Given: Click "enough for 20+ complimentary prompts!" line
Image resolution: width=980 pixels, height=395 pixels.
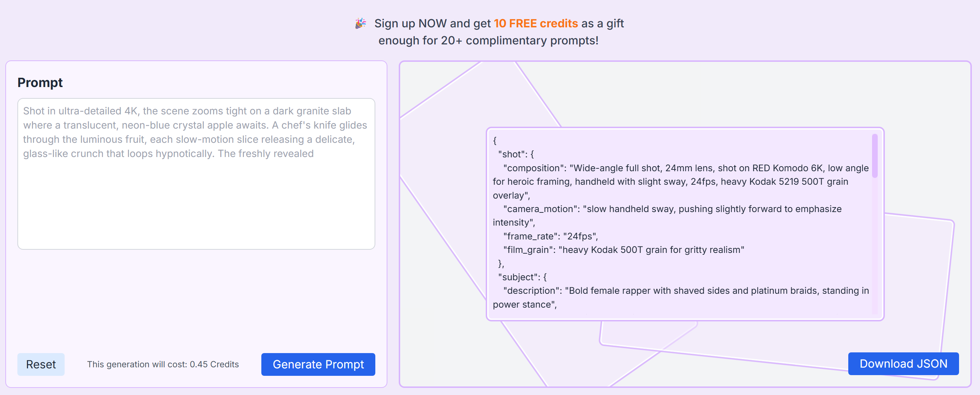Looking at the screenshot, I should (x=488, y=40).
